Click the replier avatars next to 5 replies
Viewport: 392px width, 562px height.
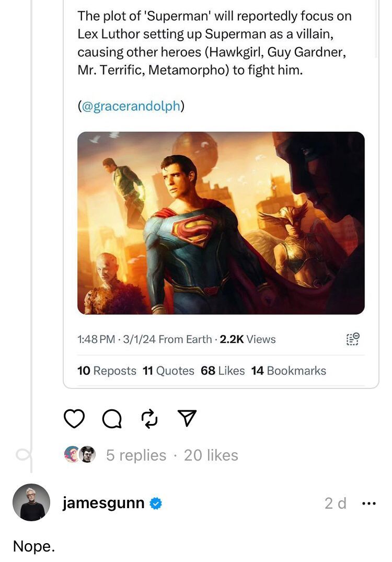(x=80, y=455)
